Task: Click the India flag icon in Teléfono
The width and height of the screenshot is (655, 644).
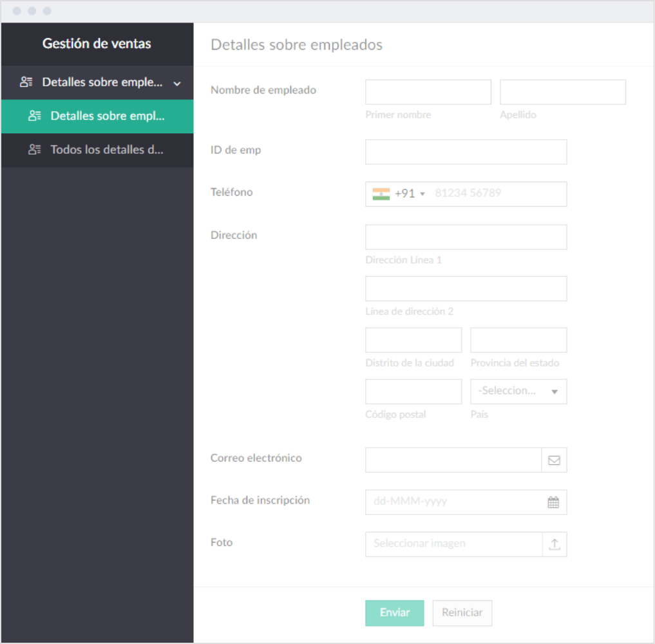Action: 381,194
